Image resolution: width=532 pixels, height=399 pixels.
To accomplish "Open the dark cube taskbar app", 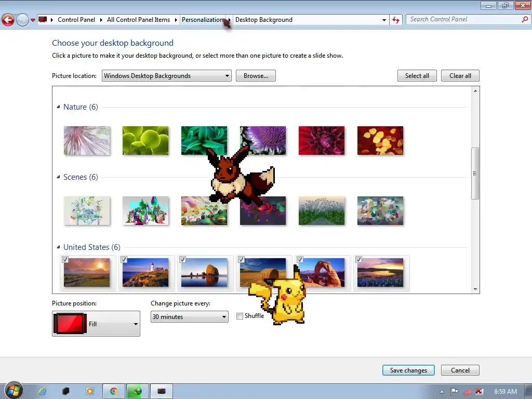I will pos(66,391).
